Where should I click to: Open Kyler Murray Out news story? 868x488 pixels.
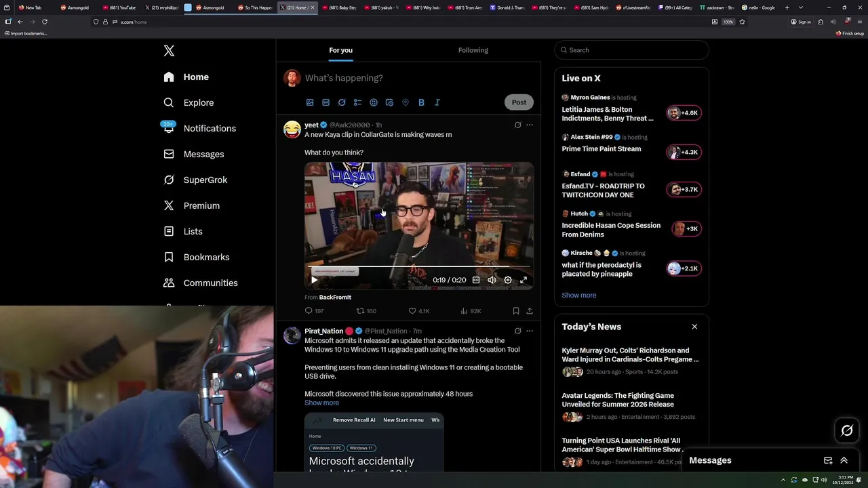[x=631, y=362]
